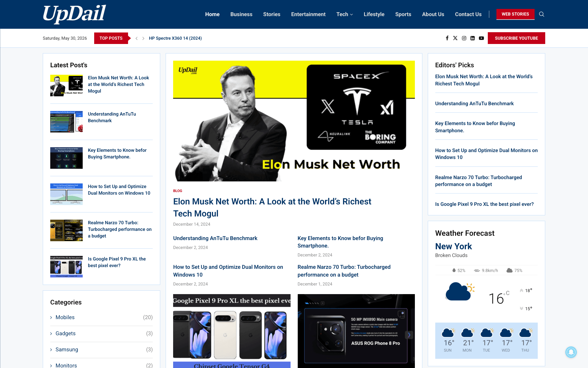Click the SUBSCRIBE YOUTUBE button
588x368 pixels.
pos(516,38)
